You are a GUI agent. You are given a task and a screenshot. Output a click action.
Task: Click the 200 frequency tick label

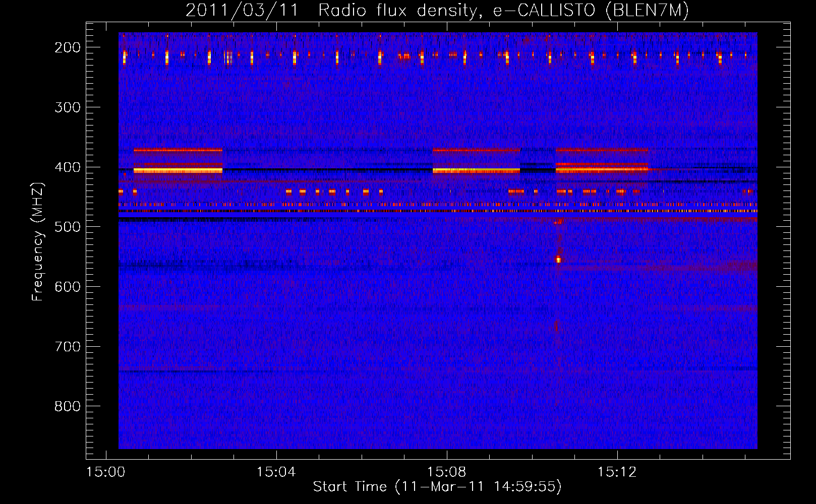(x=68, y=47)
